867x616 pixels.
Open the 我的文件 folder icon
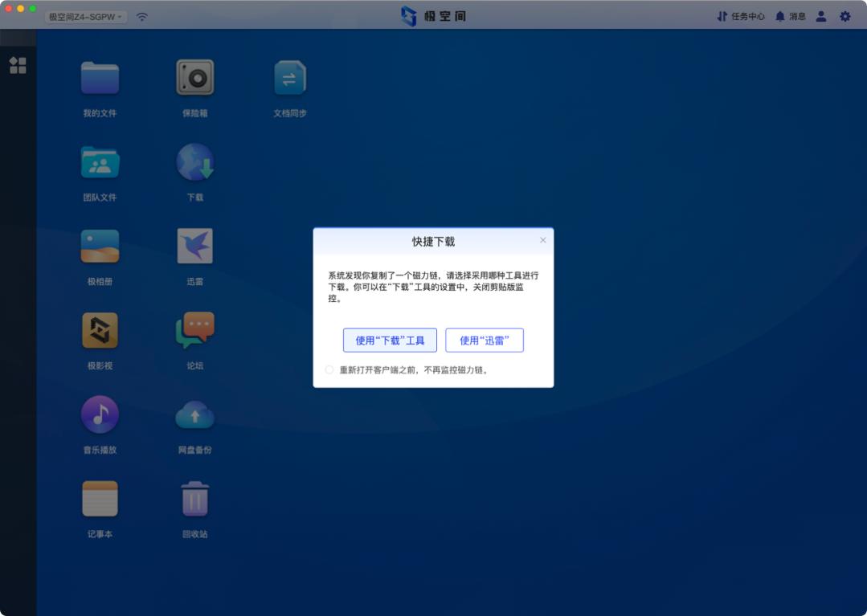(x=100, y=79)
